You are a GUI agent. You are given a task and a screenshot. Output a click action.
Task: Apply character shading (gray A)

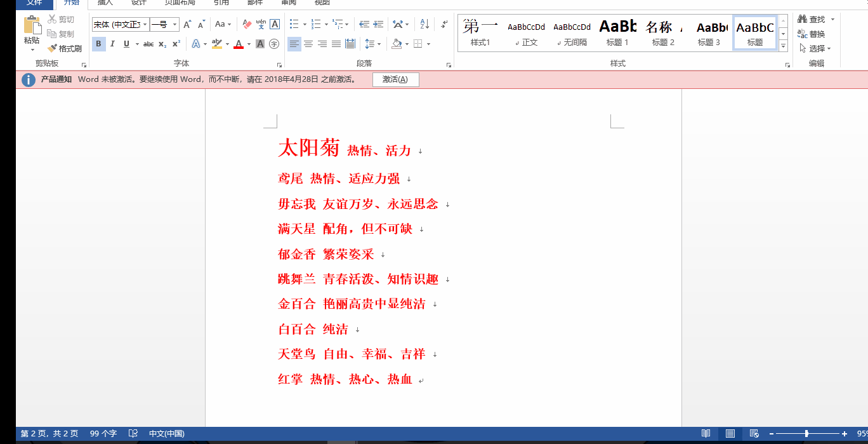coord(260,44)
